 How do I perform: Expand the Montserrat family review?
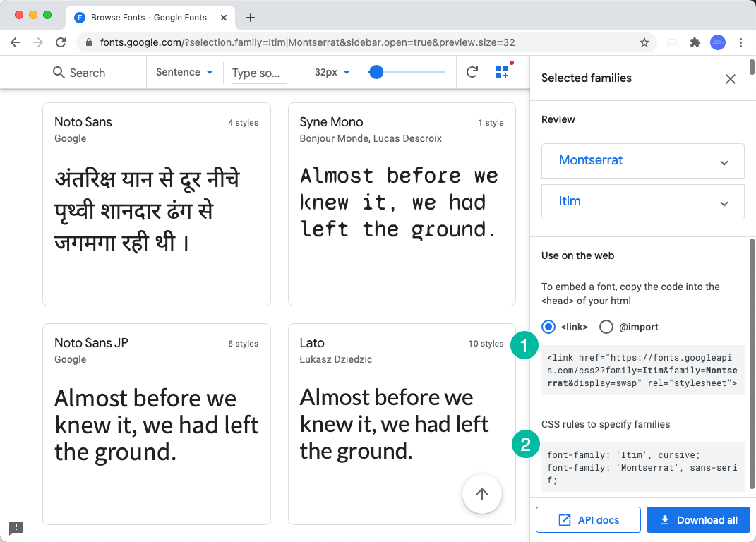pos(642,161)
